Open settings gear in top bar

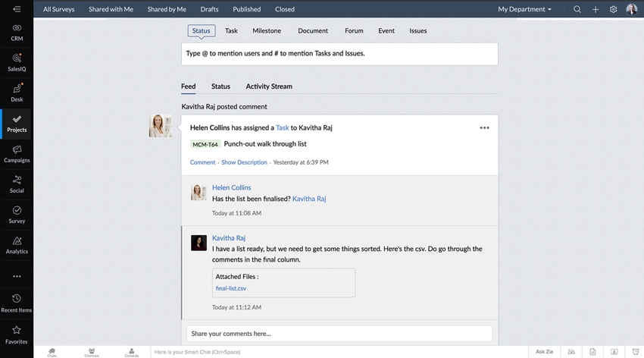pyautogui.click(x=614, y=9)
